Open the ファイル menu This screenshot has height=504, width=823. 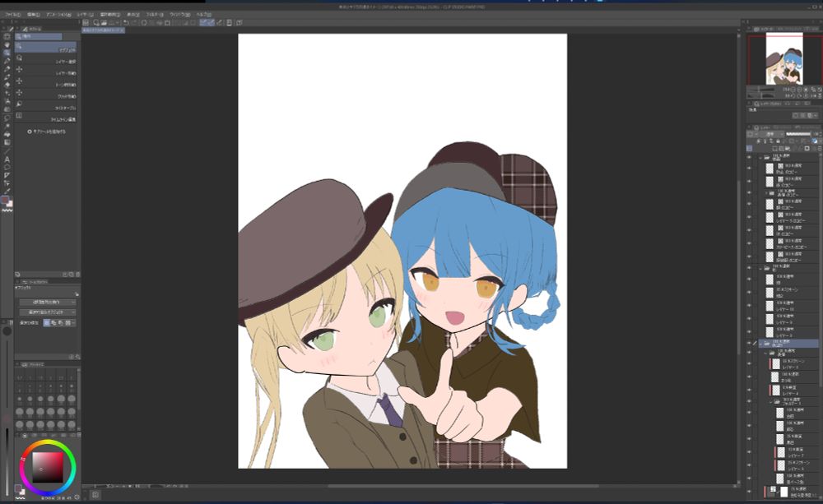coord(12,15)
